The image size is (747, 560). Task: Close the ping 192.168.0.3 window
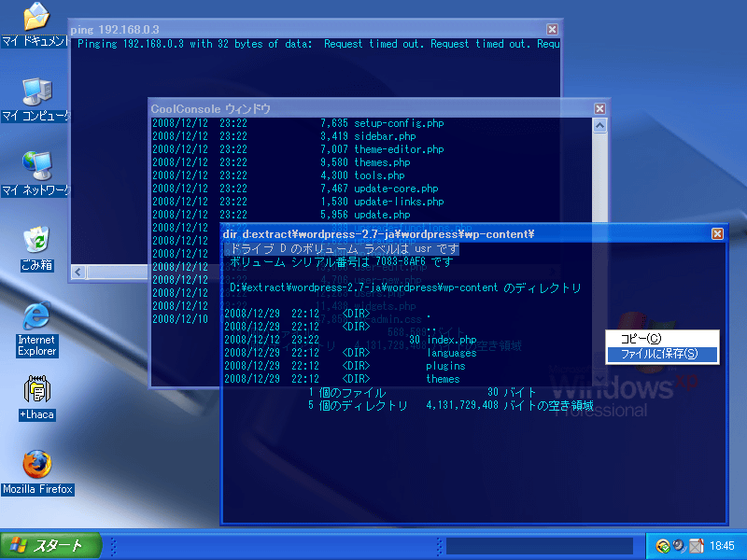[552, 30]
